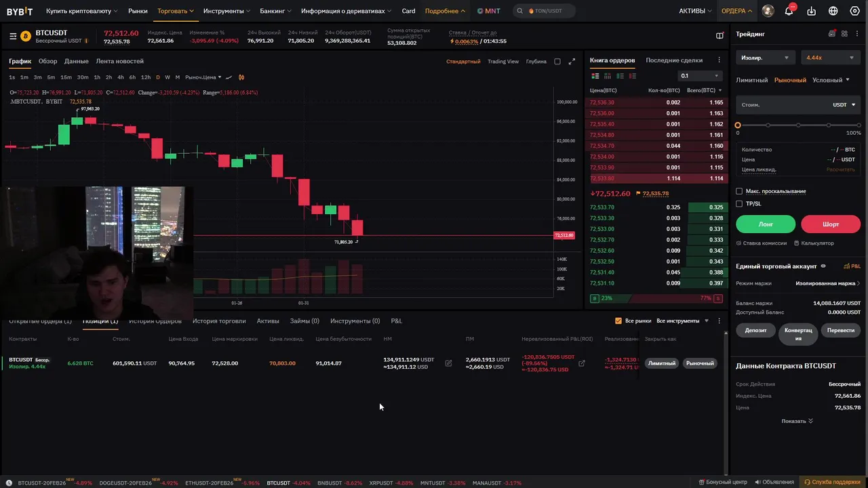Open Служба поддержки in the bottom bar
The height and width of the screenshot is (488, 868).
831,482
